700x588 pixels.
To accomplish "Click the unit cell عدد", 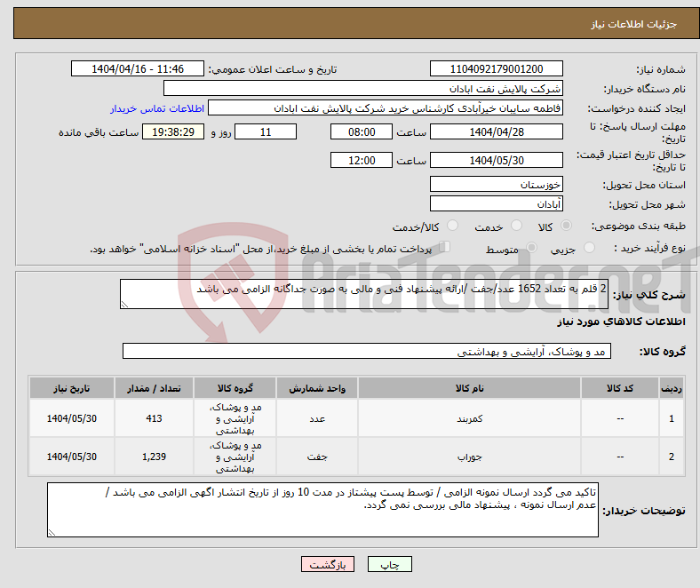I will [x=317, y=418].
